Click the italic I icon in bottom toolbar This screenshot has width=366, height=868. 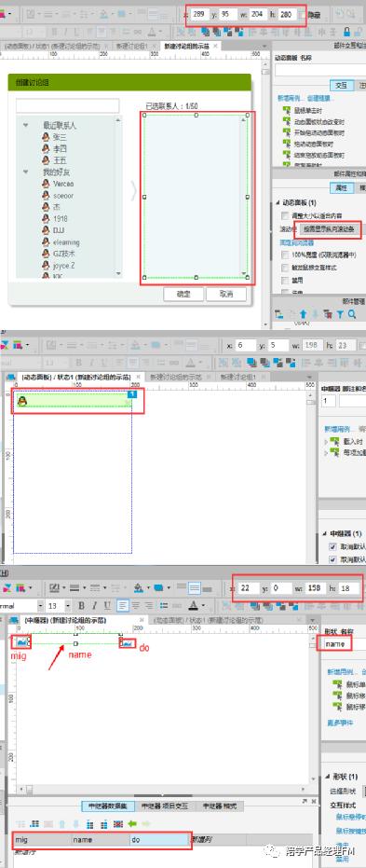[x=95, y=606]
